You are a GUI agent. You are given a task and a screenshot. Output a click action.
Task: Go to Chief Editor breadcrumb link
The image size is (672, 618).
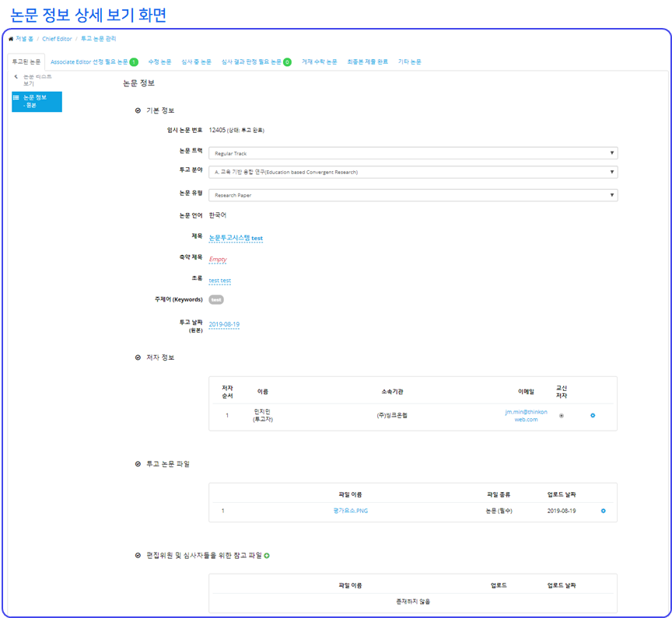[x=57, y=39]
